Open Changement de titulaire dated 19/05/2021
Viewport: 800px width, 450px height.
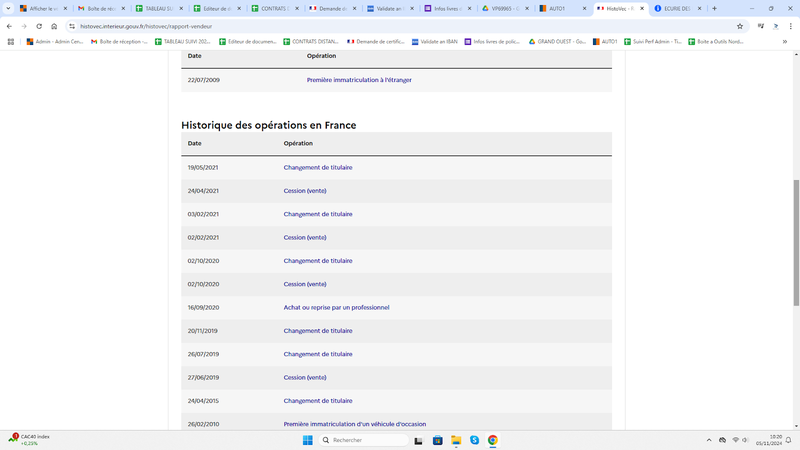click(x=318, y=167)
